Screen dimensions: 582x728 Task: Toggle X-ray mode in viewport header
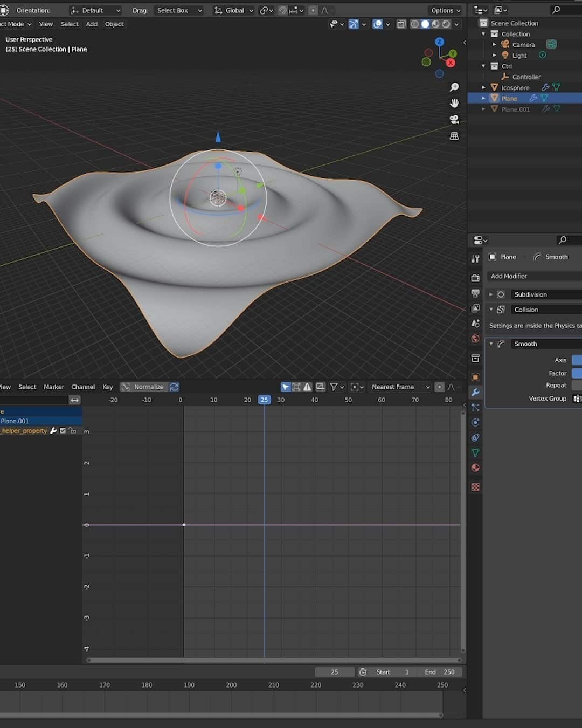coord(401,24)
